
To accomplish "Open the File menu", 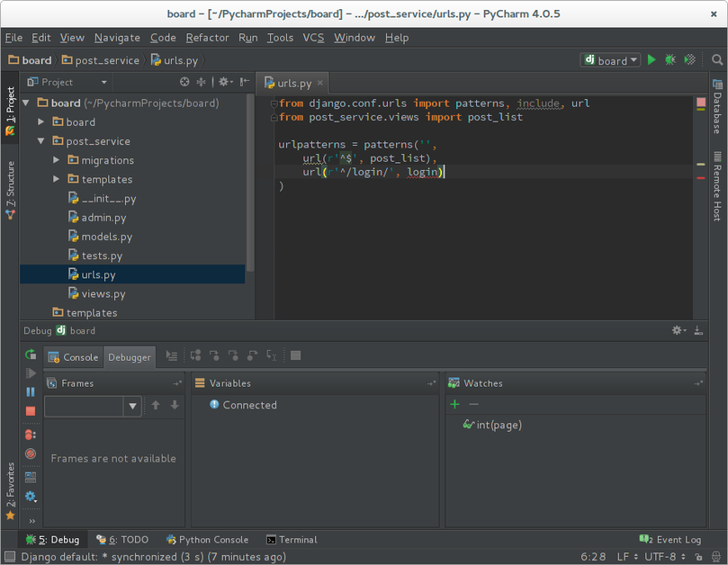I will [x=13, y=38].
